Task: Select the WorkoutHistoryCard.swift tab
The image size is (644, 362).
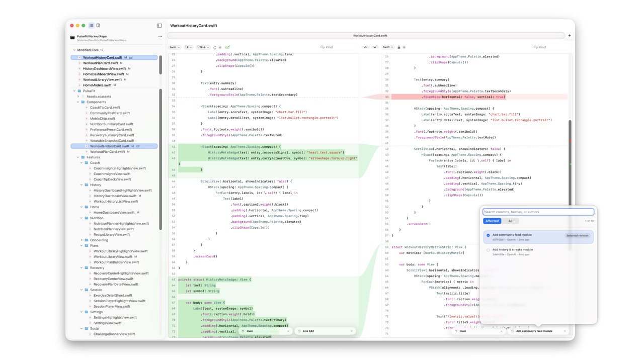Action: [x=366, y=36]
